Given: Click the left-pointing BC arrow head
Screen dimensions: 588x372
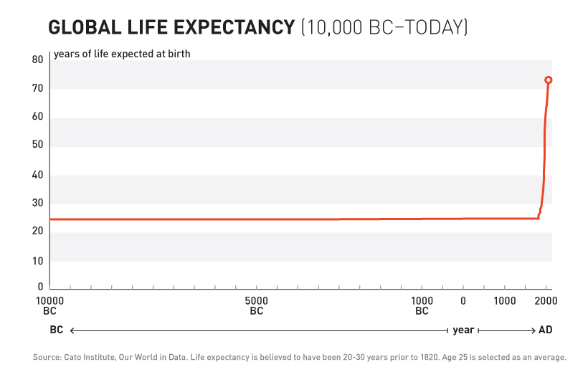Looking at the screenshot, I should (x=72, y=330).
